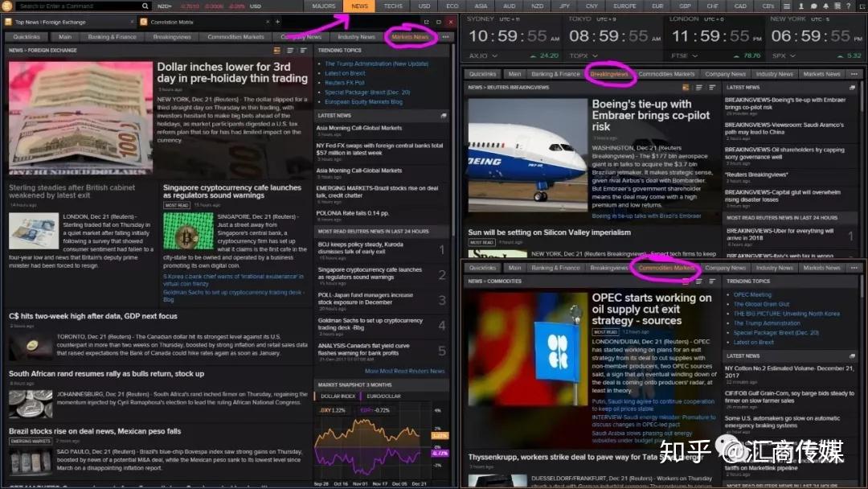Switch Foreign Exchange news to compact view
Viewport: 868px width, 489px height.
point(303,51)
